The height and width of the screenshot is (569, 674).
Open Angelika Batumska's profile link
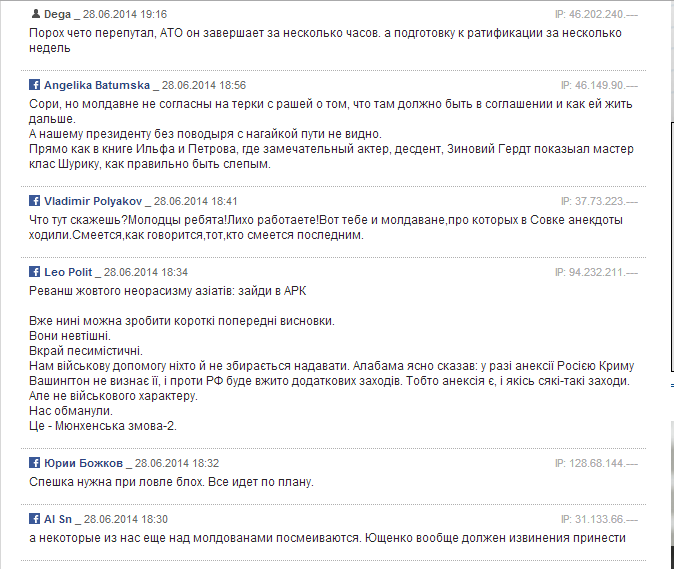click(x=97, y=85)
